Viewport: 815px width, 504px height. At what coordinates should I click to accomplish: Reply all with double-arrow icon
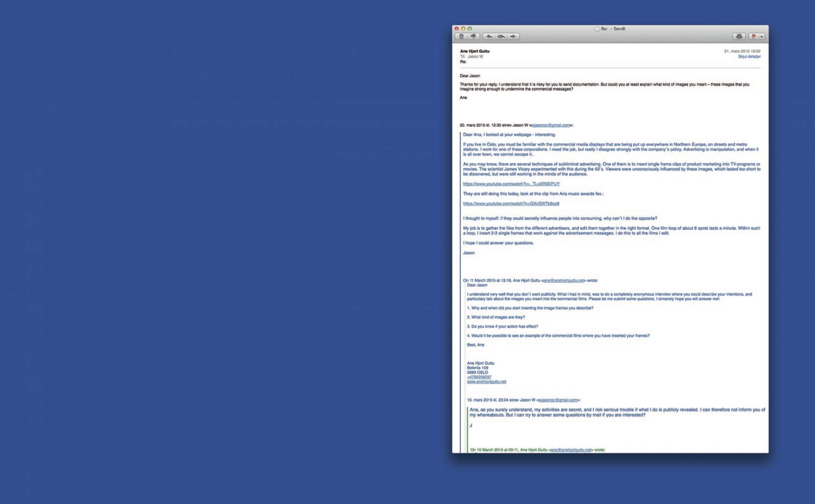tap(501, 37)
